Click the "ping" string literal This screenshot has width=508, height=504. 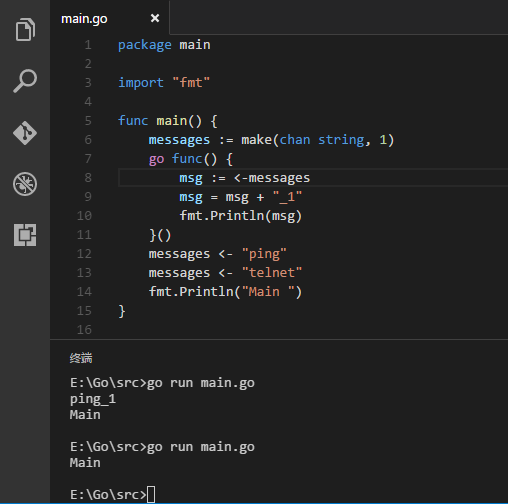click(264, 254)
